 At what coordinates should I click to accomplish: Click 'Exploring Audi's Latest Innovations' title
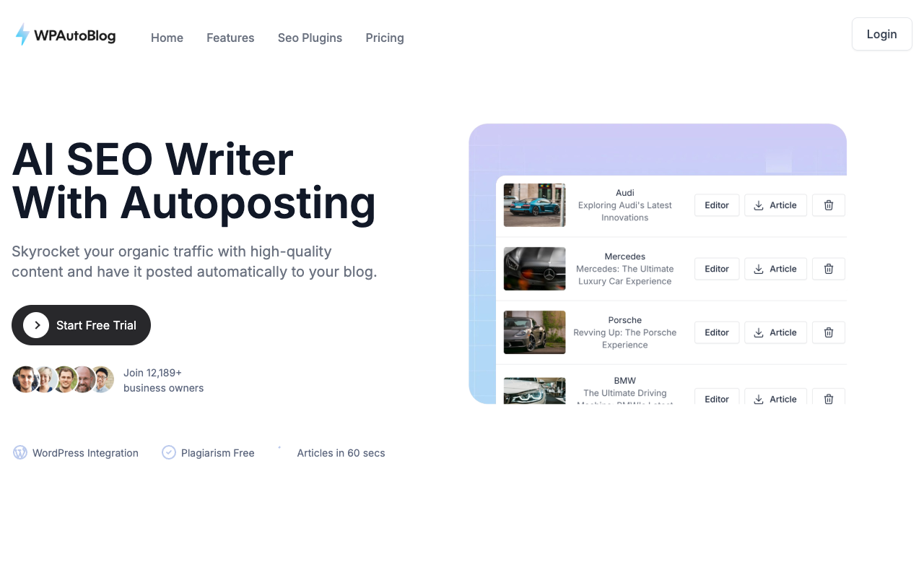[625, 211]
